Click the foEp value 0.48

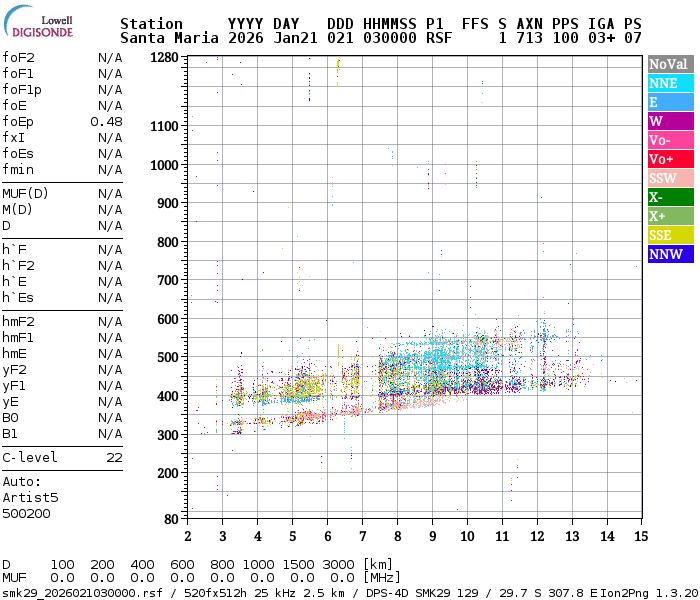pos(106,122)
